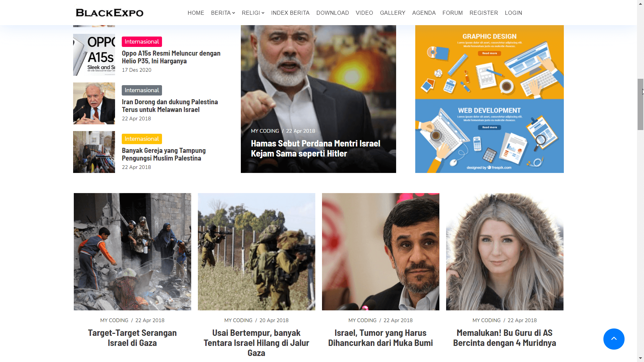Click Read more on Graphic Design banner

pos(490,53)
